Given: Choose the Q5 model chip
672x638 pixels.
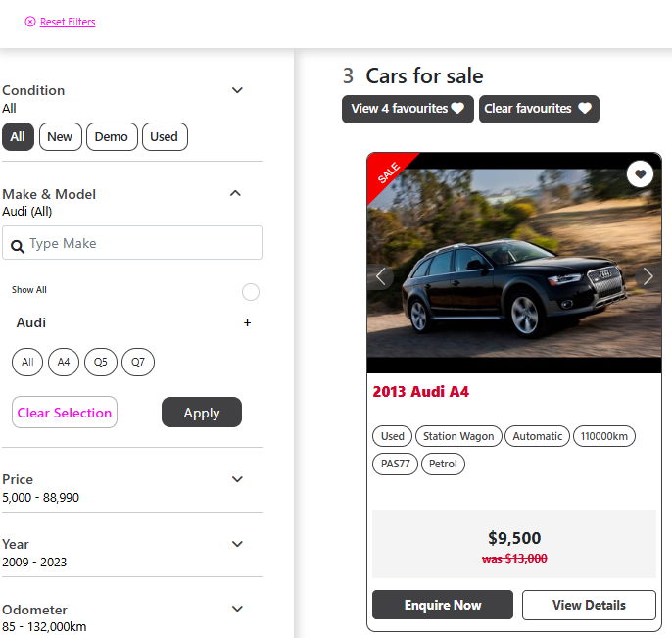Looking at the screenshot, I should click(x=100, y=363).
